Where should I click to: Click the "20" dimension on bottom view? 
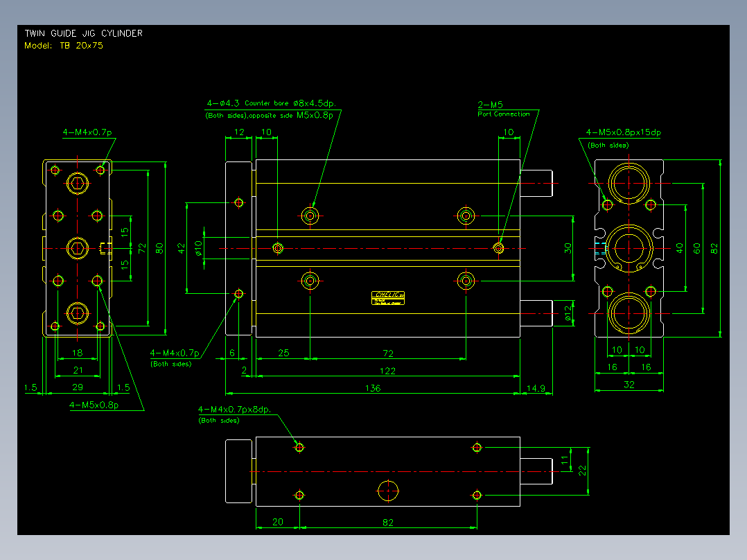278,523
